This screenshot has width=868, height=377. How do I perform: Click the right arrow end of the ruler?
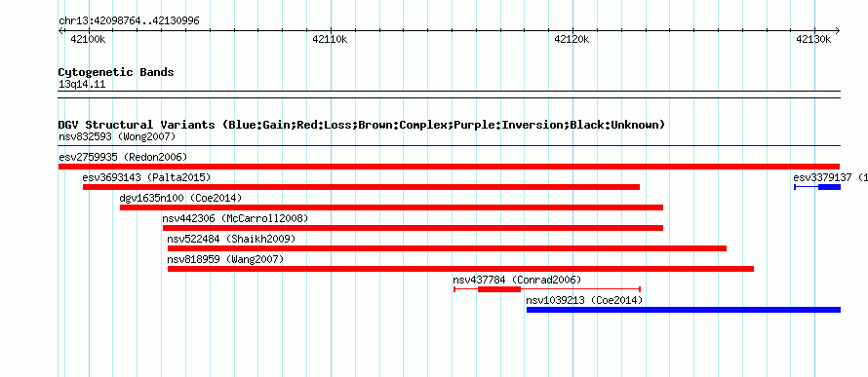click(x=838, y=30)
